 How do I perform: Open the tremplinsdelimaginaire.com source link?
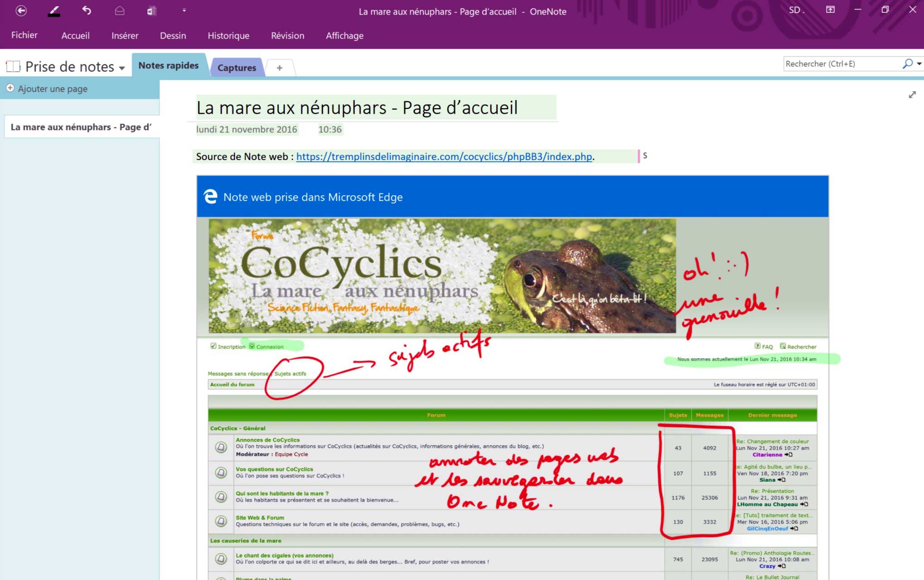(x=444, y=157)
